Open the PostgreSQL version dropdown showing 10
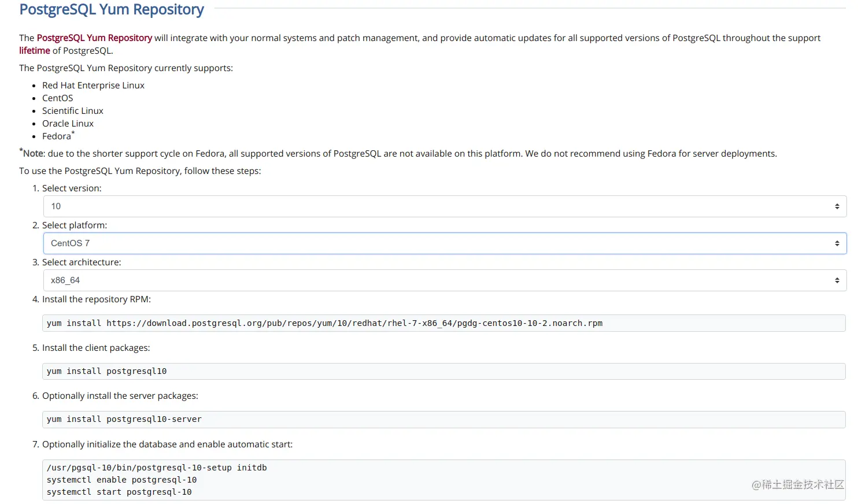The height and width of the screenshot is (504, 858). [445, 206]
